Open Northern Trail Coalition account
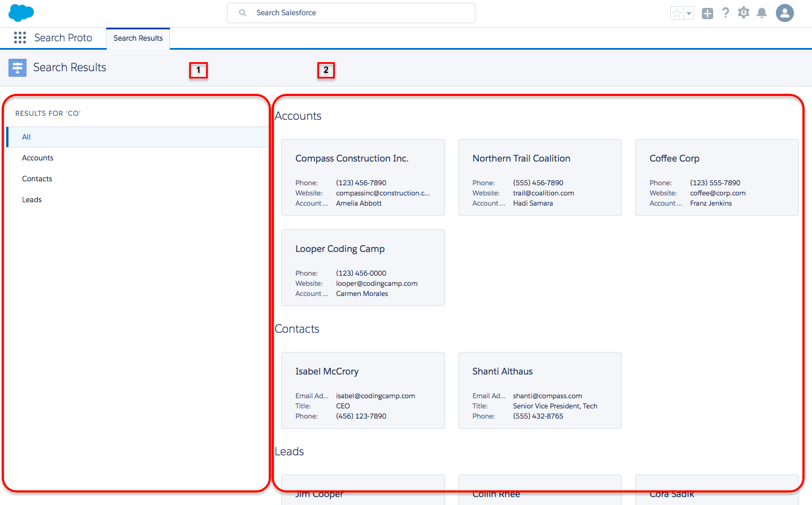Viewport: 812px width, 505px height. 540,177
